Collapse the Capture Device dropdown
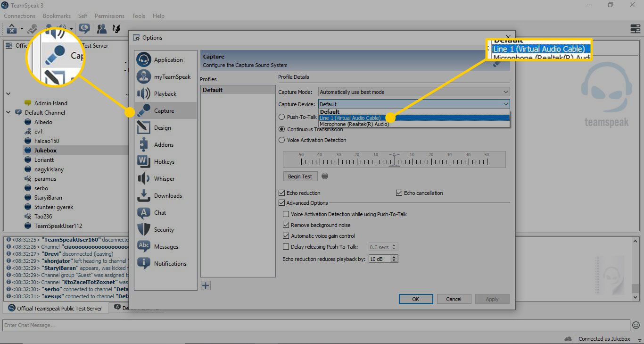 (414, 104)
